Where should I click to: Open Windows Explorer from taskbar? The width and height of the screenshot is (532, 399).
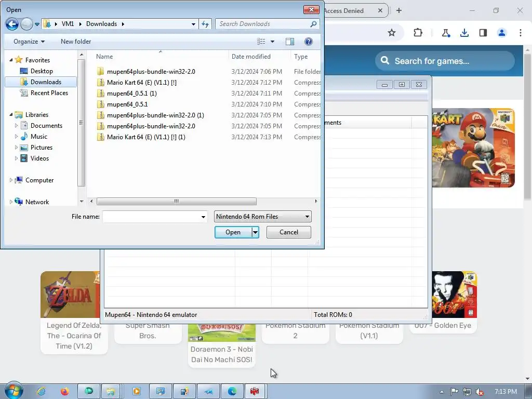110,391
